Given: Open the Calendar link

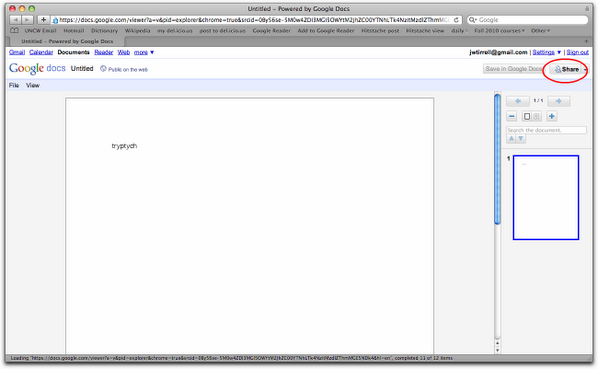Looking at the screenshot, I should [41, 52].
